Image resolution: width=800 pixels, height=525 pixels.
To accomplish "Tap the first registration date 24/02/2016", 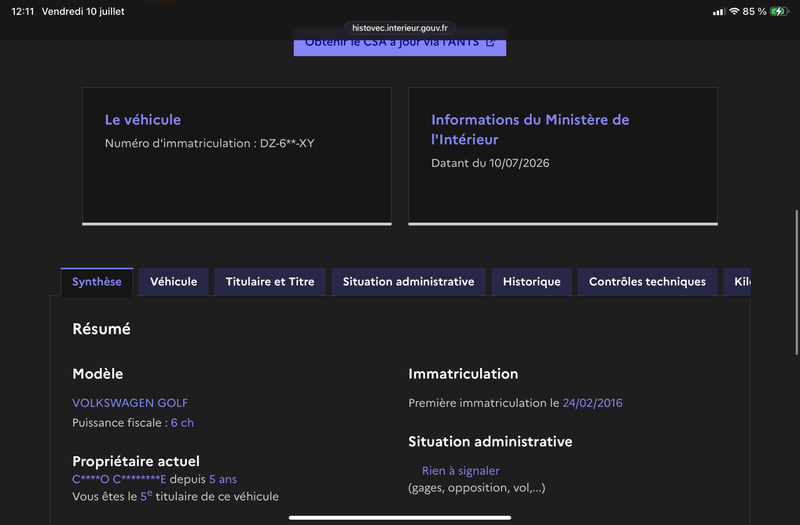I will point(592,403).
